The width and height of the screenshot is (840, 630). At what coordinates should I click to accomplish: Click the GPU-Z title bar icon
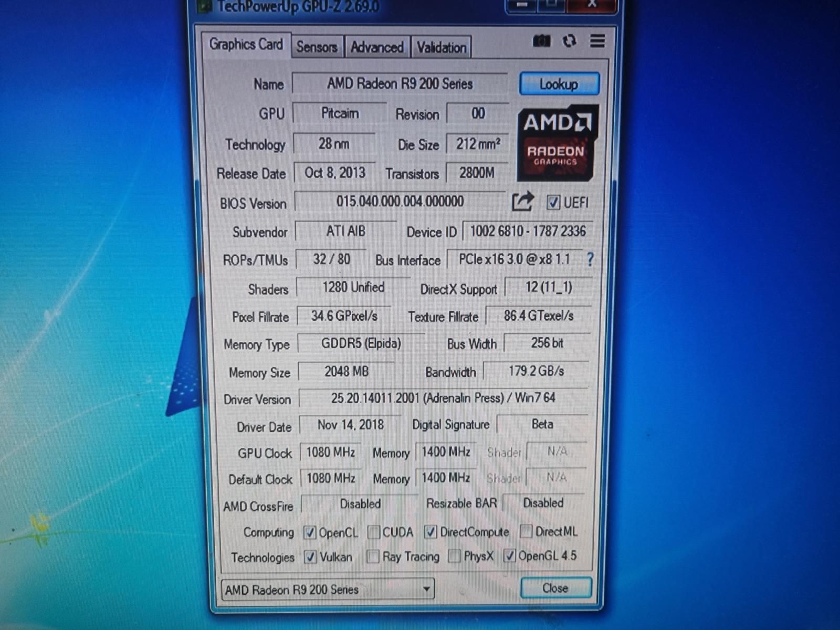pyautogui.click(x=205, y=6)
